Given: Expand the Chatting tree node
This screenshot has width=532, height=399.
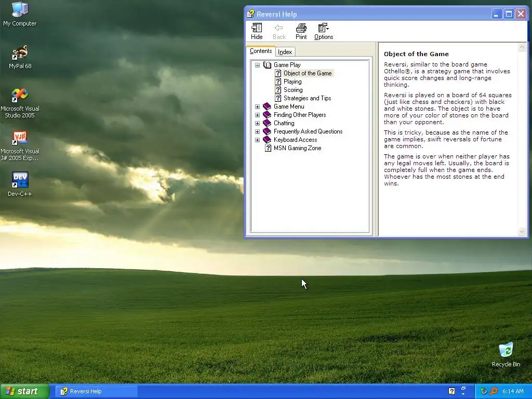Looking at the screenshot, I should pyautogui.click(x=258, y=123).
